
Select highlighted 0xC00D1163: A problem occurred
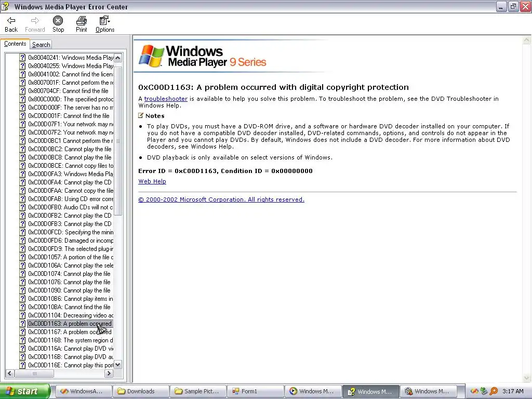pyautogui.click(x=70, y=324)
